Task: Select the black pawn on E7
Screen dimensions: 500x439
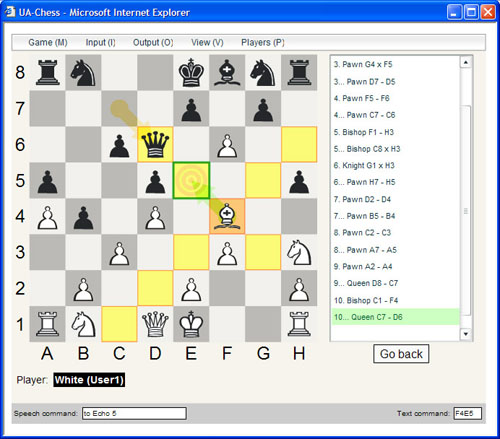Action: pos(191,109)
